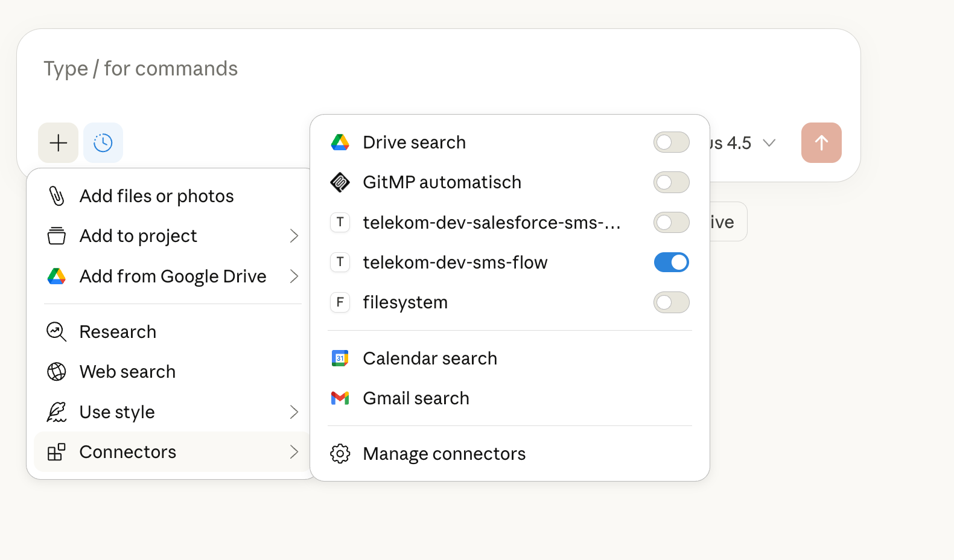The height and width of the screenshot is (560, 954).
Task: Click the Gmail envelope icon
Action: (x=340, y=398)
